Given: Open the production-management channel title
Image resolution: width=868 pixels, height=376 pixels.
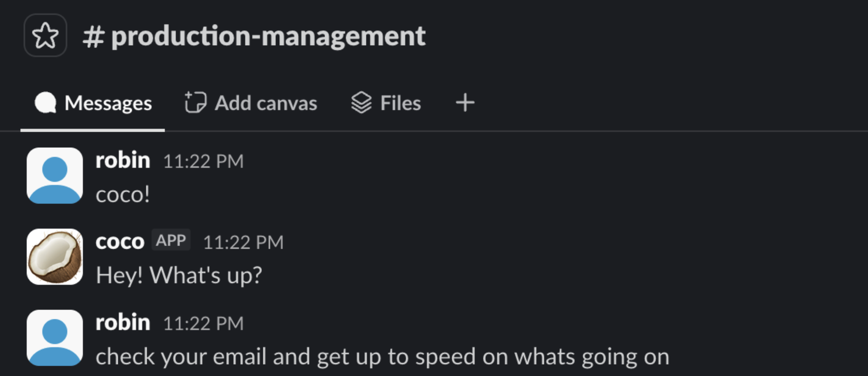Looking at the screenshot, I should (x=254, y=36).
